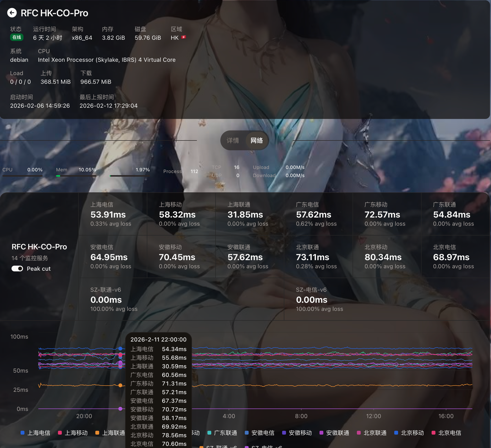Toggle 上海联通 orange legend marker
The image size is (491, 448).
click(x=97, y=433)
